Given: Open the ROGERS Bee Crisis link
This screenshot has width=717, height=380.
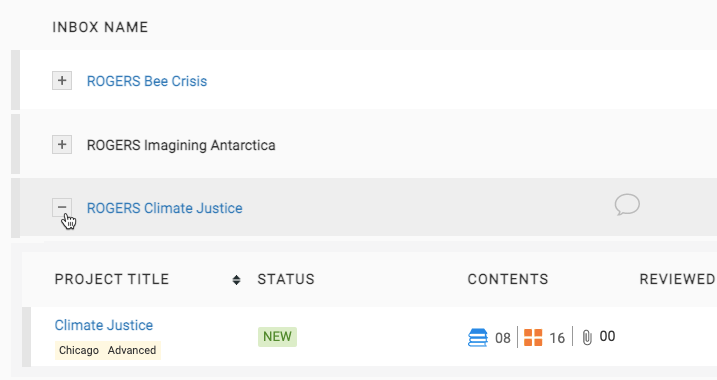Looking at the screenshot, I should click(x=147, y=81).
